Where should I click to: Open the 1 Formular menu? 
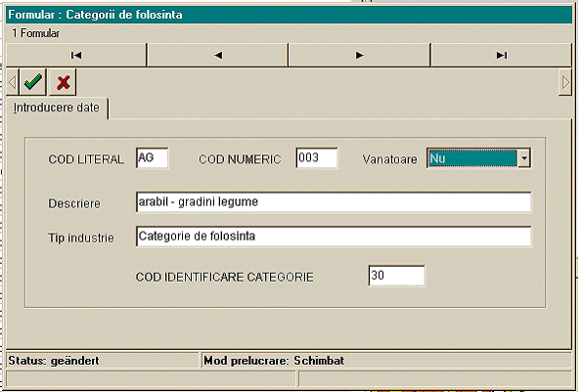[35, 33]
